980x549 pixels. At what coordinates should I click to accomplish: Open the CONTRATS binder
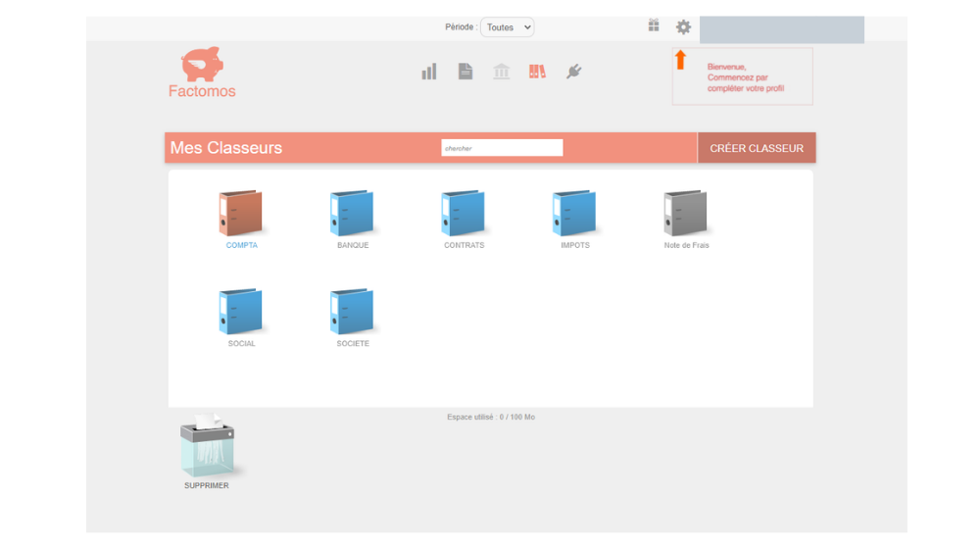pyautogui.click(x=464, y=213)
